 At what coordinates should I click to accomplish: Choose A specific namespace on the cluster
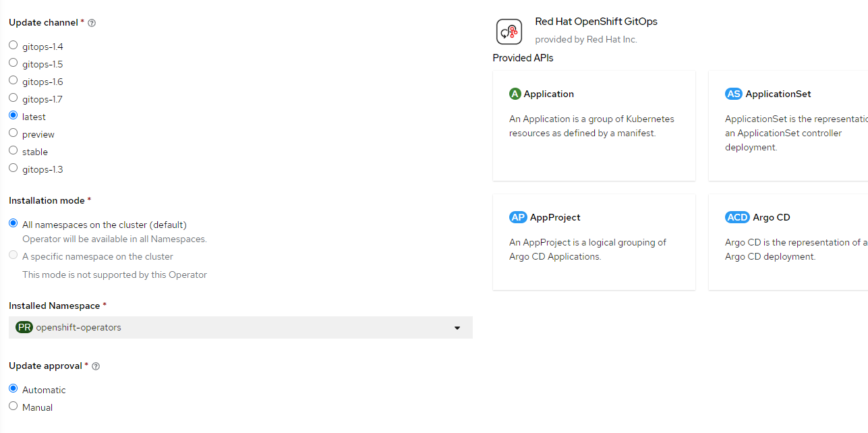pos(13,255)
